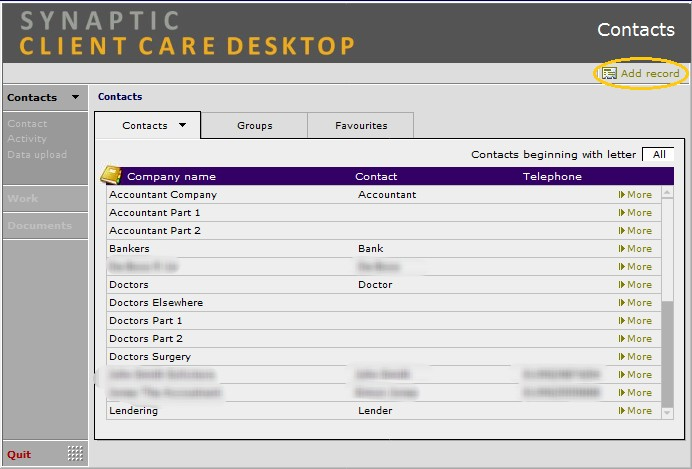Click the Contact column header
This screenshot has height=469, width=692.
pos(376,176)
